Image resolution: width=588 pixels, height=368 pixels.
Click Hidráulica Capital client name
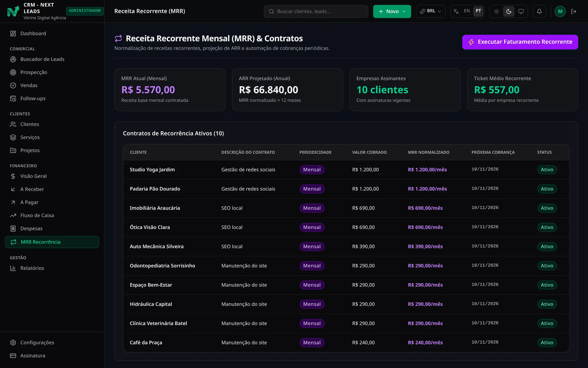tap(151, 304)
